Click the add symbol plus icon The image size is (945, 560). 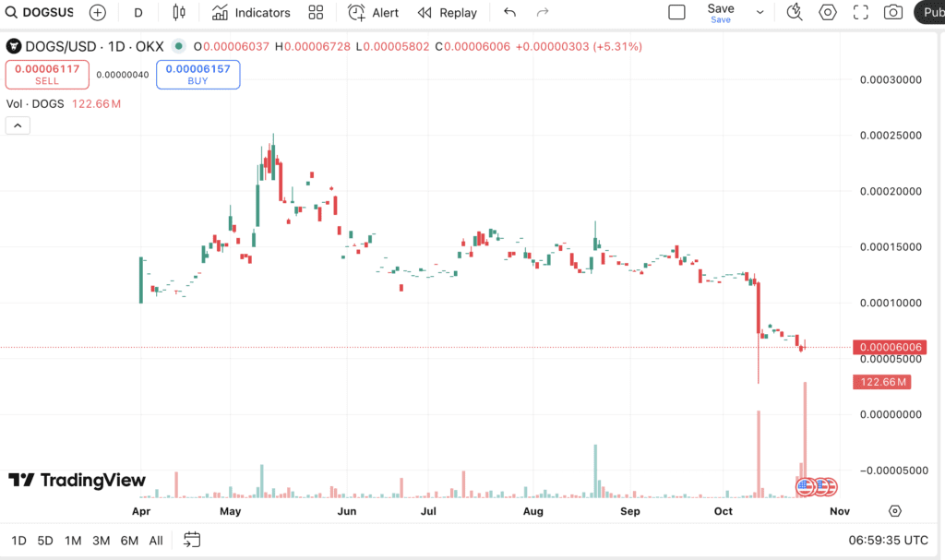(97, 13)
